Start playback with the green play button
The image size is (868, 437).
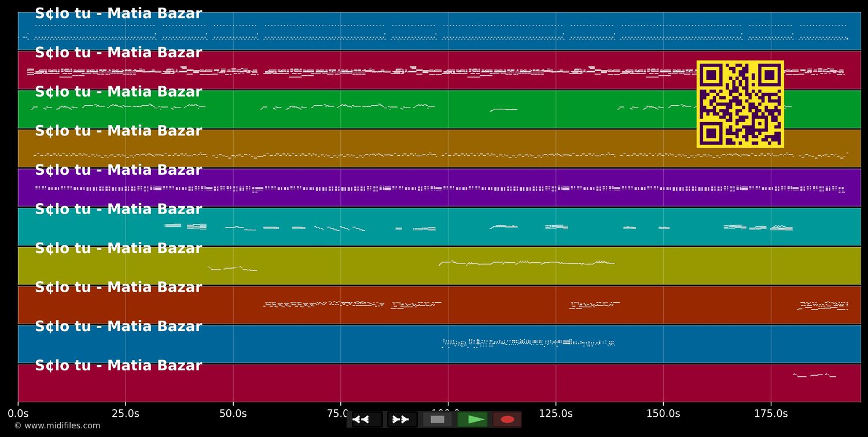pyautogui.click(x=473, y=420)
